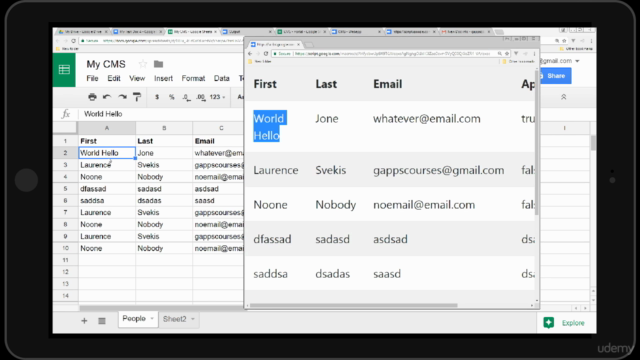Click the Explore label at bottom right
640x360 pixels.
pyautogui.click(x=573, y=323)
